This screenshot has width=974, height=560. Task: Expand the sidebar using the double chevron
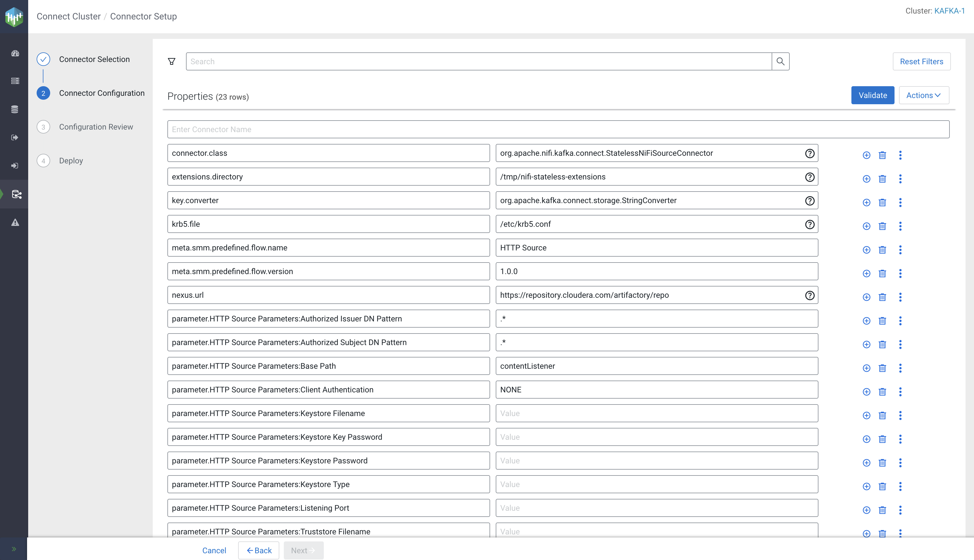click(14, 549)
